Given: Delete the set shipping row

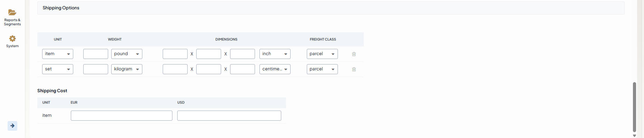Looking at the screenshot, I should click(x=354, y=69).
